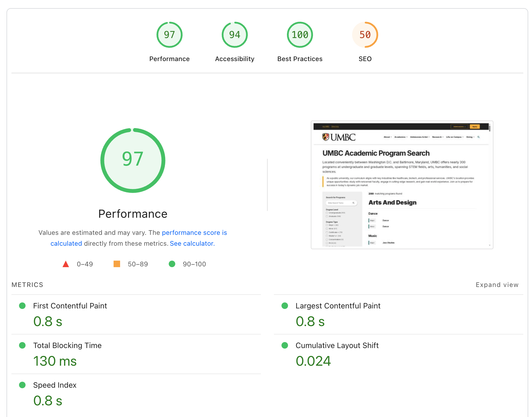532x417 pixels.
Task: Open the Best Practices category label link
Action: pos(300,59)
